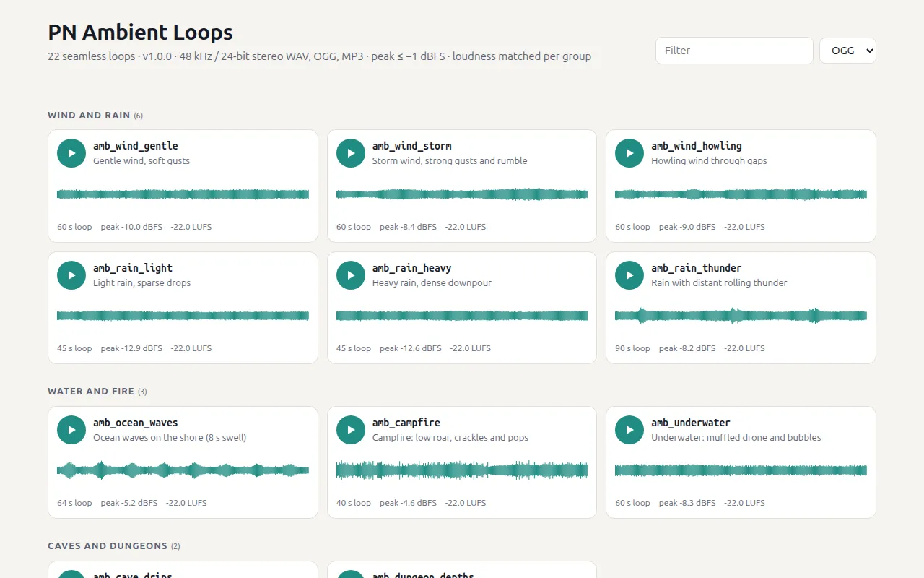This screenshot has height=578, width=924.
Task: Click 'peak -8.3 dBFS' on amb_underwater
Action: click(687, 503)
